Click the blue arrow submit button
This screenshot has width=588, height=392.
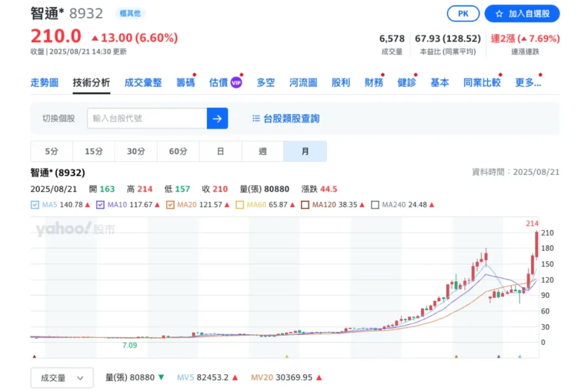[x=217, y=118]
